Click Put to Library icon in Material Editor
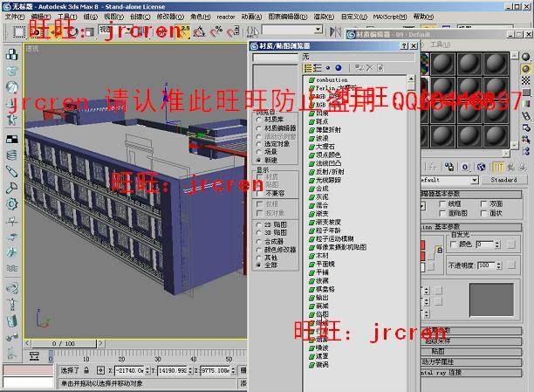Screen dimensions: 534x392 pos(449,167)
